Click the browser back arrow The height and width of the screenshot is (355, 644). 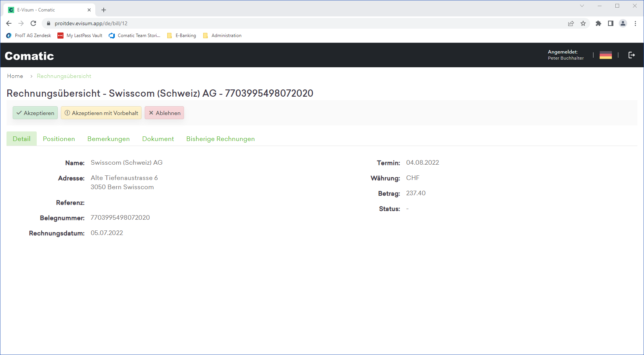pos(9,23)
